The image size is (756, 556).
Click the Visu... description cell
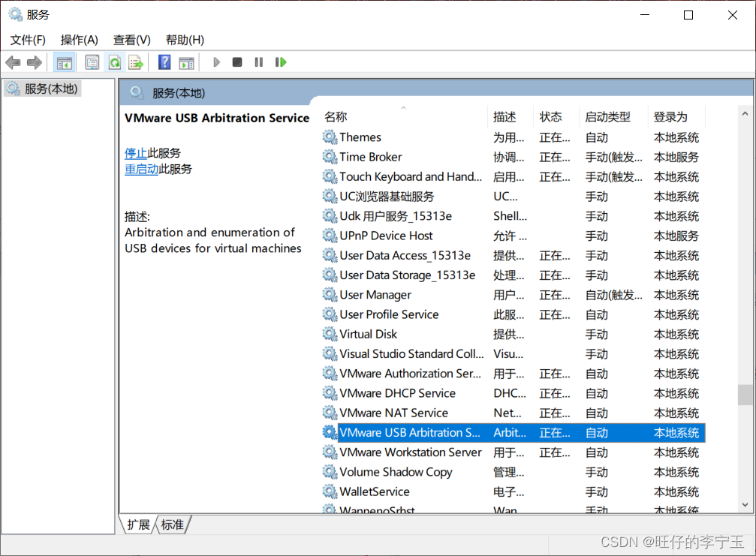(508, 354)
